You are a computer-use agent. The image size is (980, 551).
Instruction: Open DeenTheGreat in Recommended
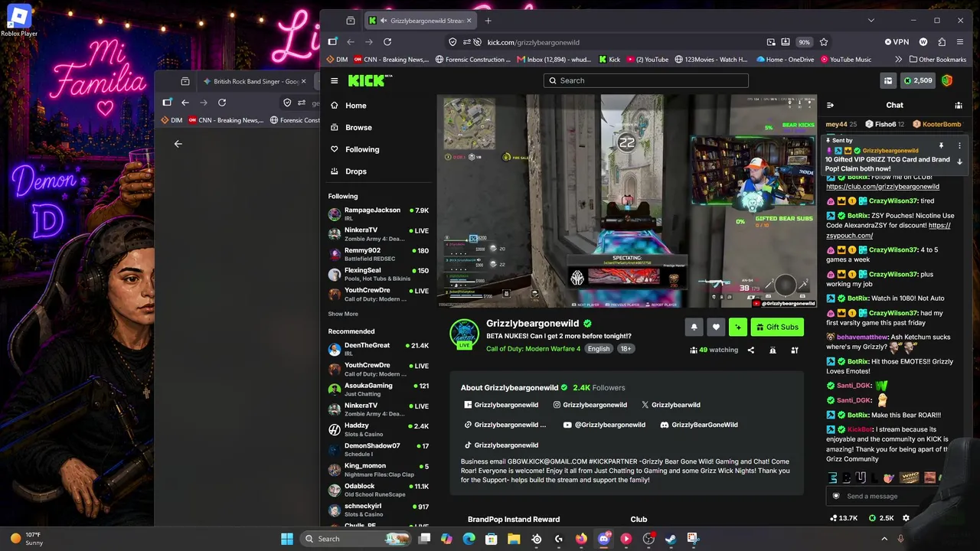click(x=378, y=349)
